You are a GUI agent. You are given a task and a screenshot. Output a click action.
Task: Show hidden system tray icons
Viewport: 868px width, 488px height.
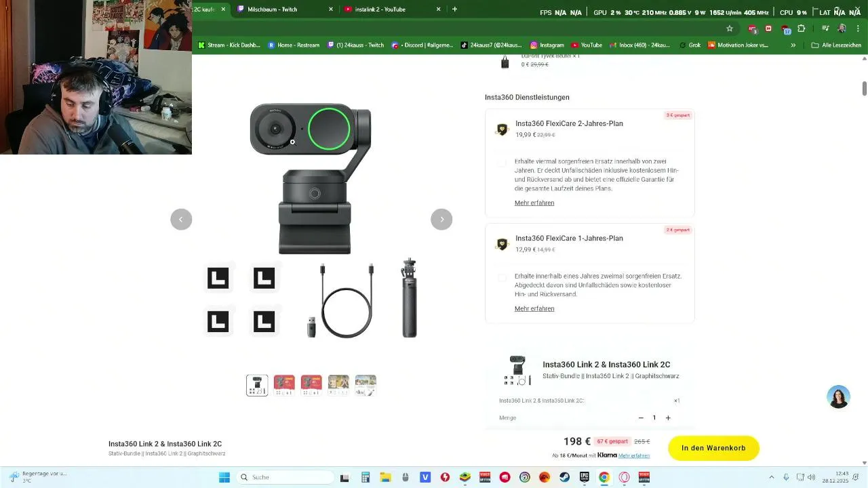tap(771, 477)
